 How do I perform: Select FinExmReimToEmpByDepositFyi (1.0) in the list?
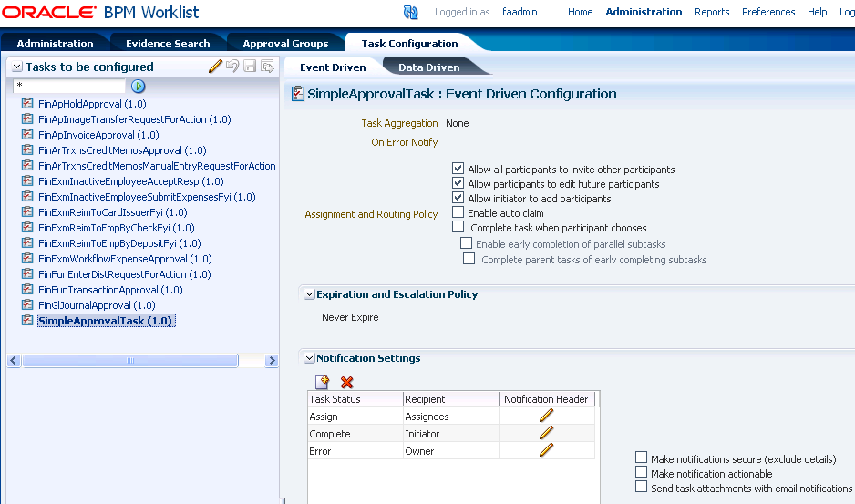[119, 243]
